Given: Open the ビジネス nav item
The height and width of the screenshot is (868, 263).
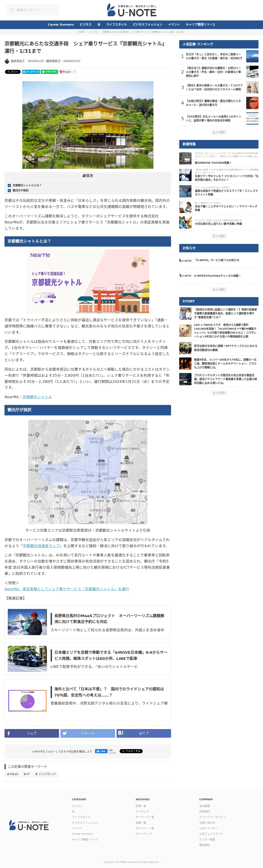Looking at the screenshot, I should pos(86,25).
